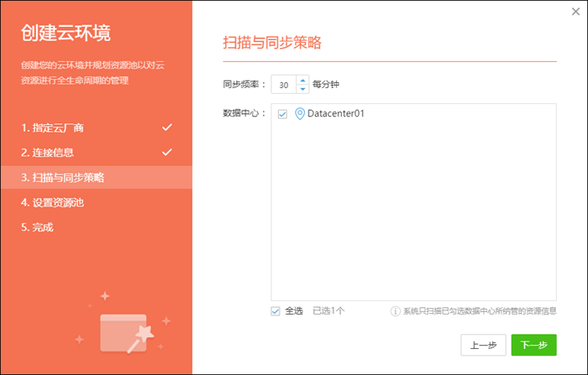This screenshot has height=375, width=588.
Task: Click the info icon beside scan note
Action: click(x=395, y=311)
